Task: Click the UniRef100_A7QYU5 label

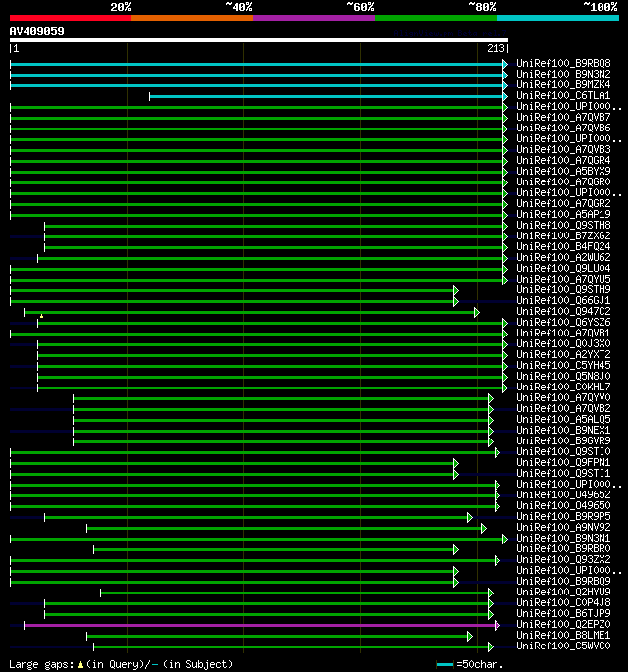Action: click(563, 279)
